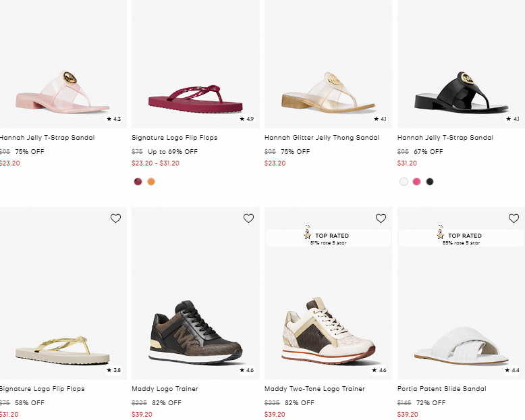Save Portia Patent Slide Sandal to favorites
Viewport: 525px width, 420px height.
(x=514, y=218)
